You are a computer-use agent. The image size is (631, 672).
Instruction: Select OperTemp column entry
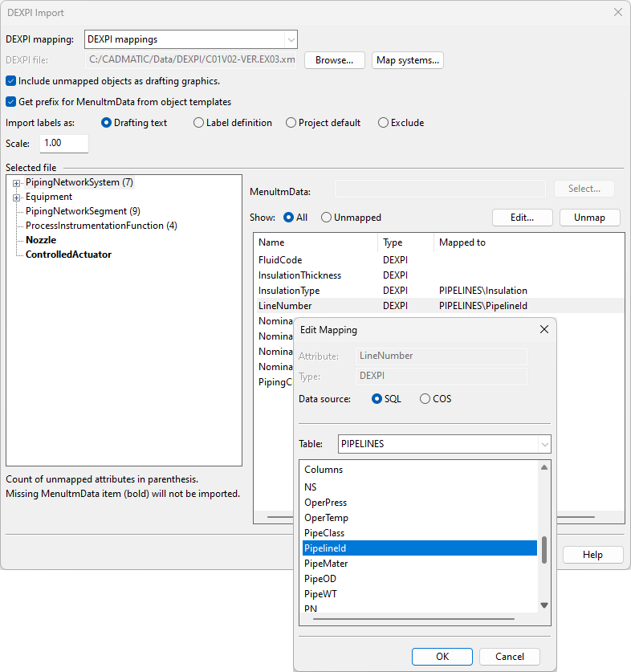tap(326, 518)
